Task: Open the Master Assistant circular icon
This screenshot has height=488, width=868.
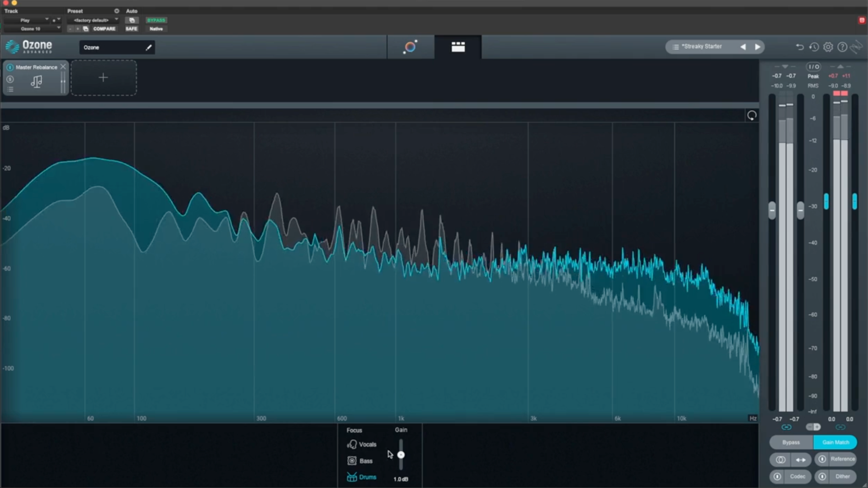Action: click(x=410, y=47)
